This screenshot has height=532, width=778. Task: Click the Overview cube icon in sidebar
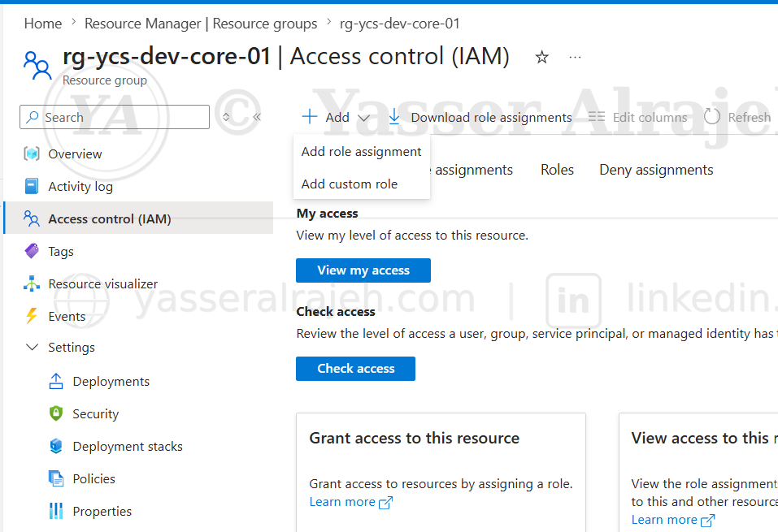[32, 154]
